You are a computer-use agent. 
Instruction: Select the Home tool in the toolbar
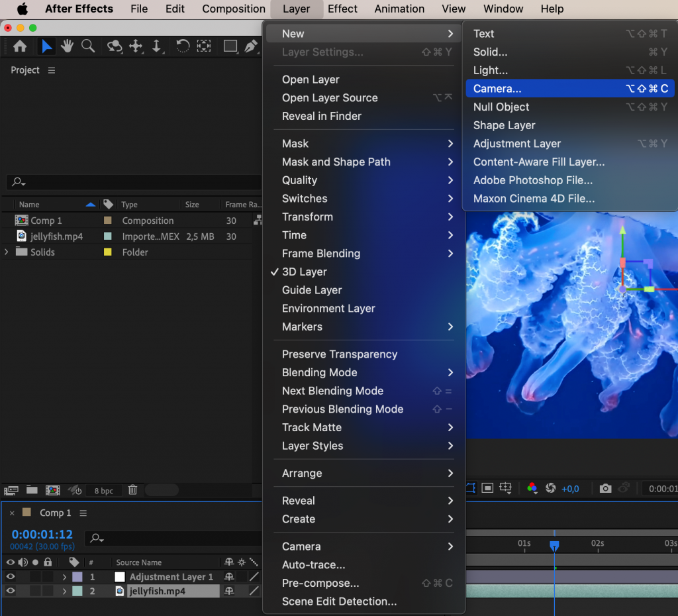(19, 46)
